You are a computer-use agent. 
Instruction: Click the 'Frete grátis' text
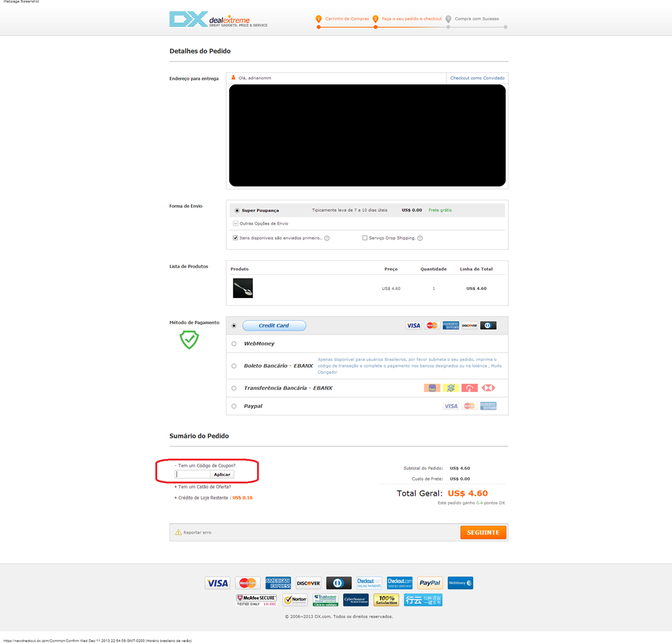(440, 210)
